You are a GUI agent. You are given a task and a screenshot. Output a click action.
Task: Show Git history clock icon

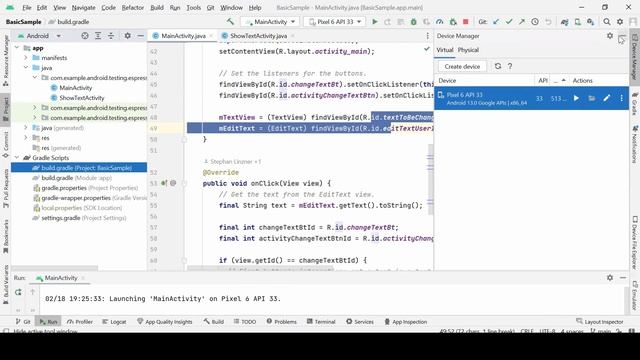pos(535,22)
